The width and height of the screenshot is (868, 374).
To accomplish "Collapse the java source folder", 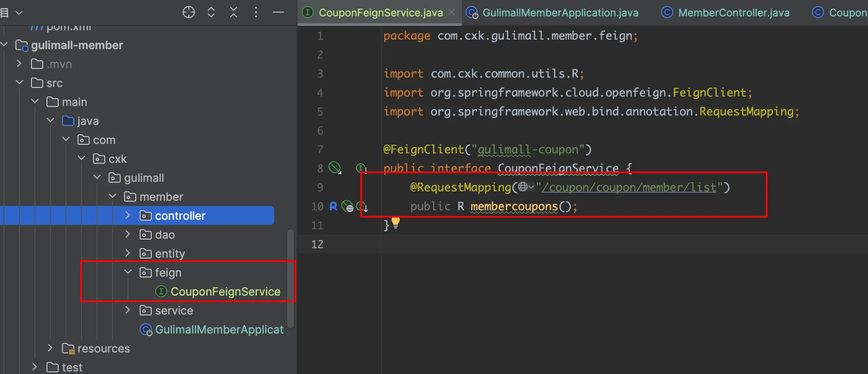I will [50, 120].
